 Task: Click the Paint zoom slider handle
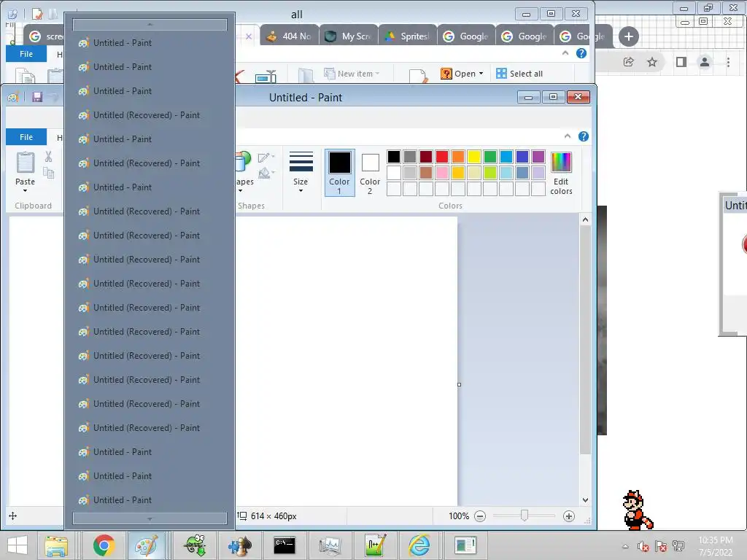click(524, 516)
